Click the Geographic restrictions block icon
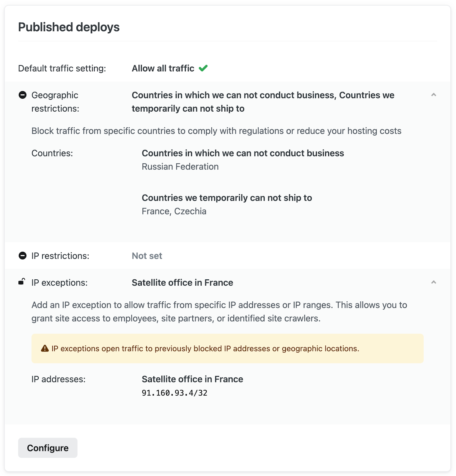This screenshot has width=456, height=476. coord(23,95)
